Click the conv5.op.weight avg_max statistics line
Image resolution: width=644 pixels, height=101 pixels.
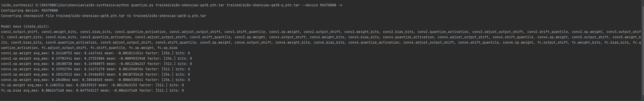[95, 74]
